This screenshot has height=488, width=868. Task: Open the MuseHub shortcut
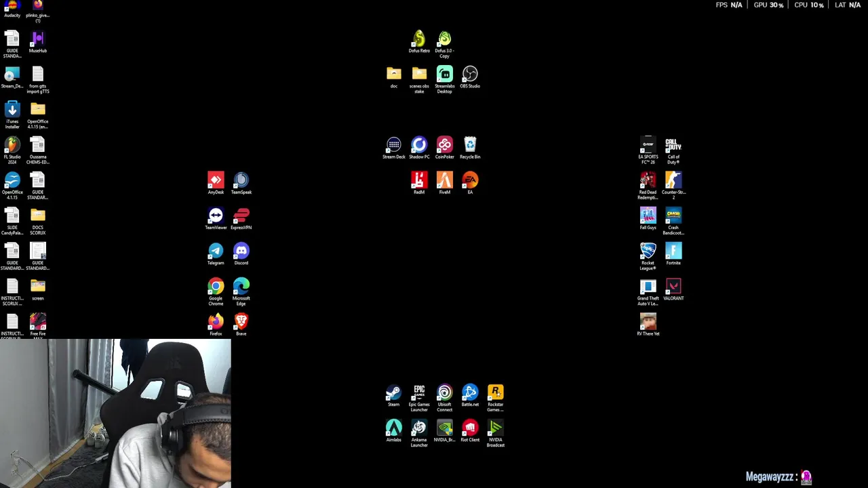pos(38,43)
